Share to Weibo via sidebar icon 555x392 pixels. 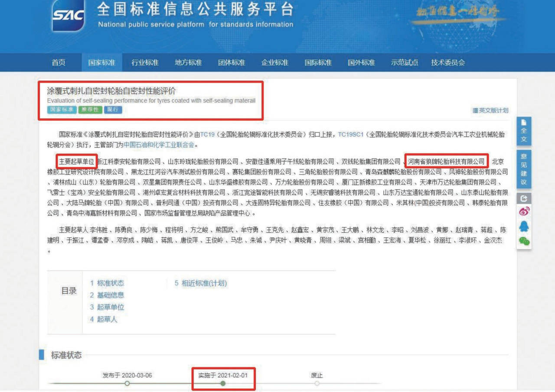[x=524, y=211]
